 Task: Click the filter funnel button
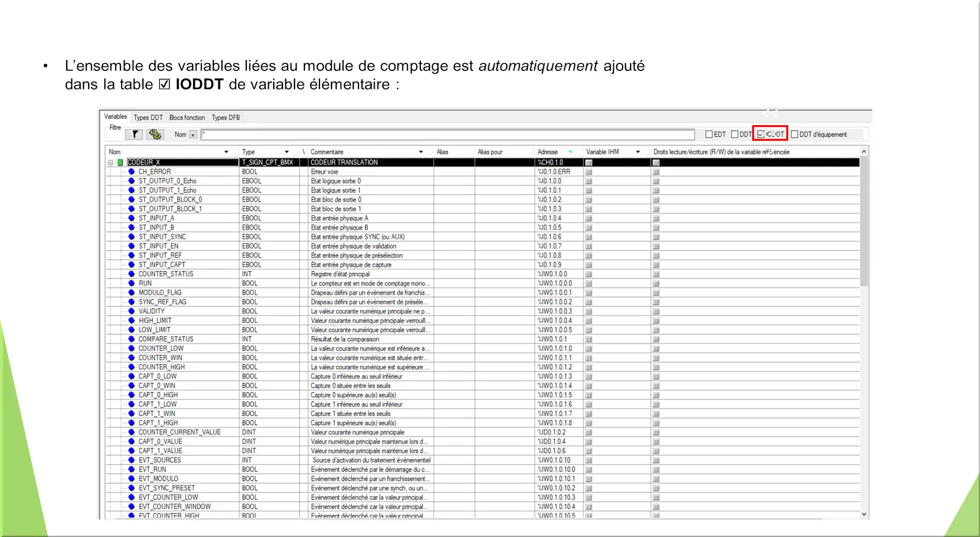click(134, 134)
